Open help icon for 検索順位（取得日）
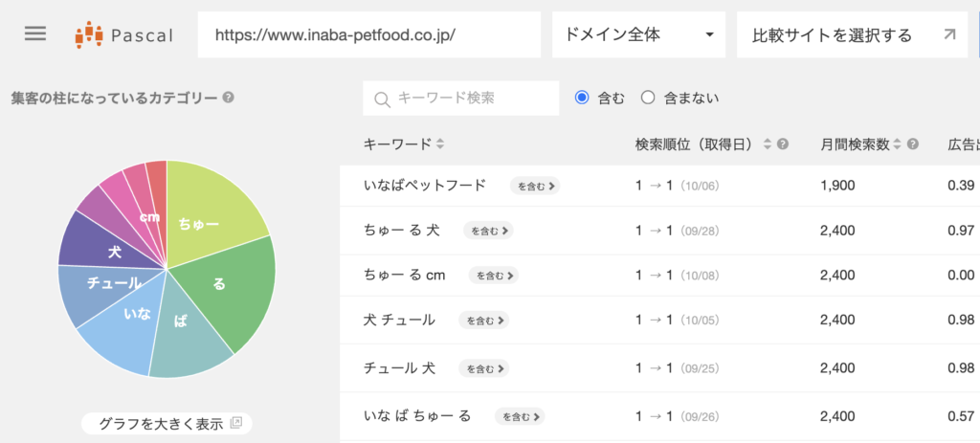Viewport: 980px width, 443px height. coord(783,144)
